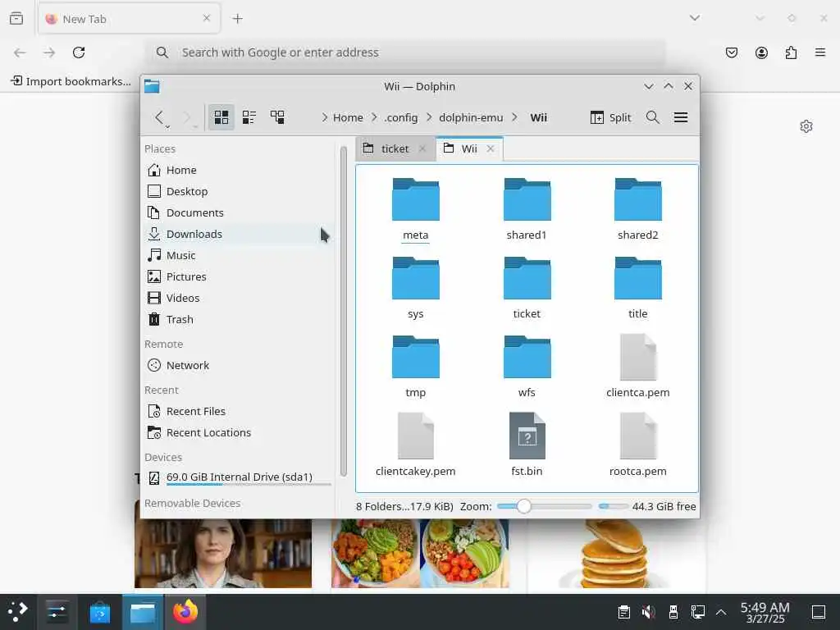Open Firefox account menu
Viewport: 840px width, 630px height.
click(761, 52)
